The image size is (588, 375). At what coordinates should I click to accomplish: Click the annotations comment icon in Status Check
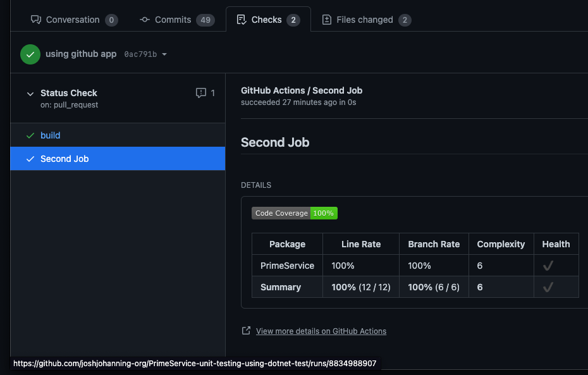point(201,93)
